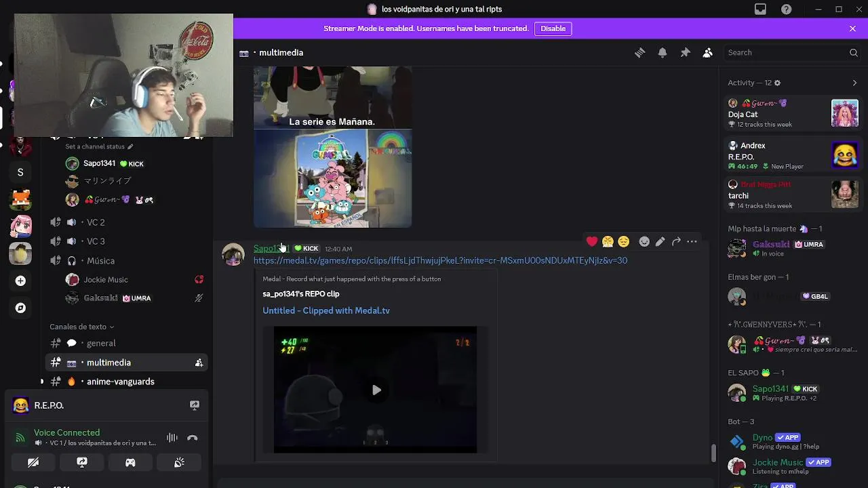This screenshot has width=868, height=488.
Task: Dismiss the Streamer Mode banner
Action: (x=852, y=28)
